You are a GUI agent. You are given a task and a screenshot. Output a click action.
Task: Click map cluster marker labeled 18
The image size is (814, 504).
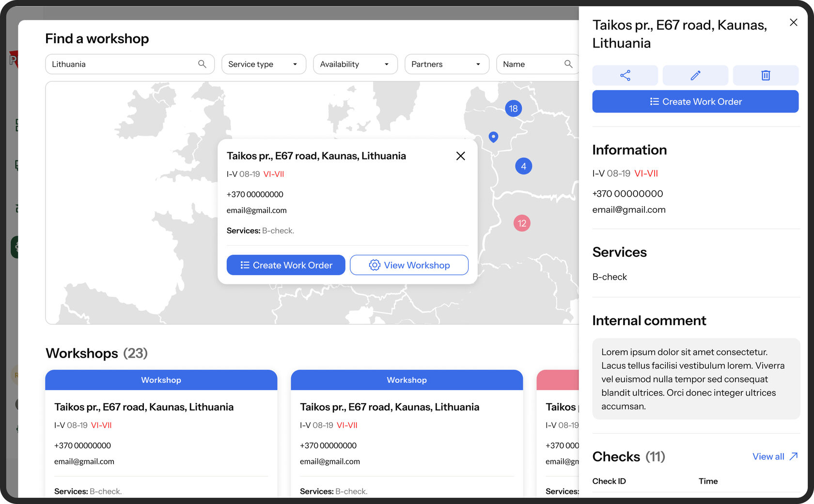pyautogui.click(x=513, y=109)
